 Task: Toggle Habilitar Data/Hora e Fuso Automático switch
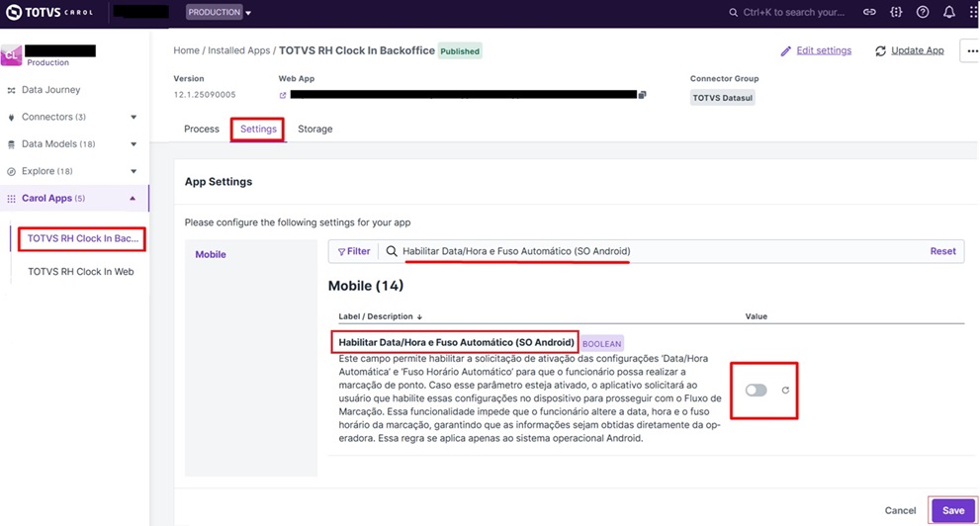point(756,390)
